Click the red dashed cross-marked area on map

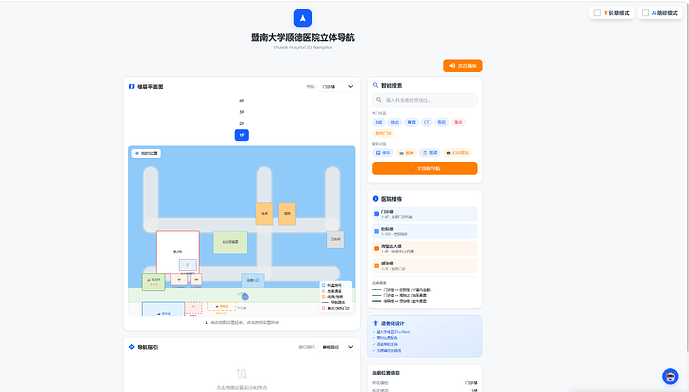point(193,307)
